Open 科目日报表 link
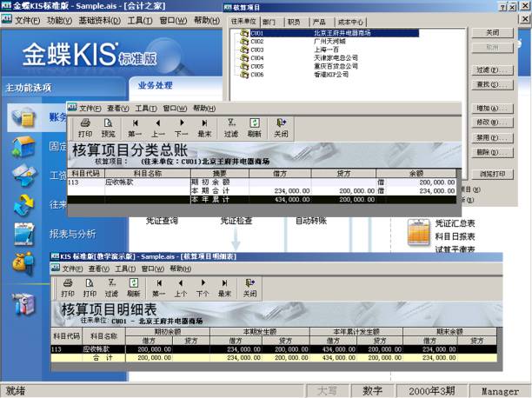Image resolution: width=532 pixels, height=398 pixels. [x=455, y=236]
